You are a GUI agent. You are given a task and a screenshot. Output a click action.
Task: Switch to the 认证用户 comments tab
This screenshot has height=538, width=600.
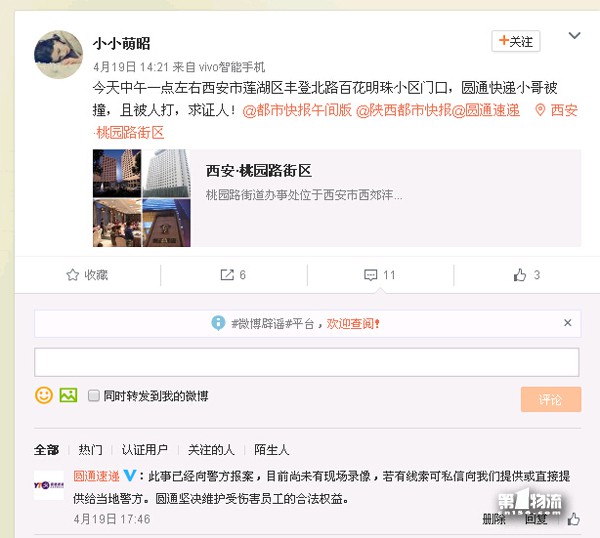coord(145,450)
